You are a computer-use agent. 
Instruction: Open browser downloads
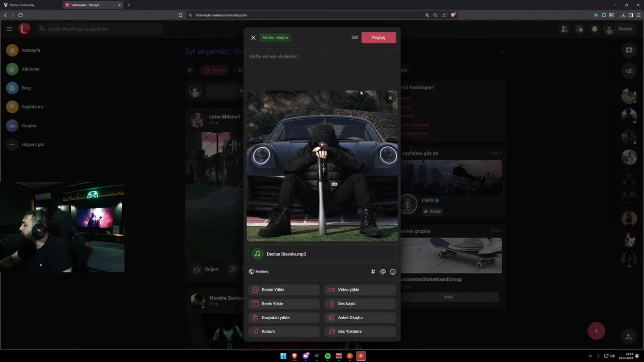(x=623, y=15)
